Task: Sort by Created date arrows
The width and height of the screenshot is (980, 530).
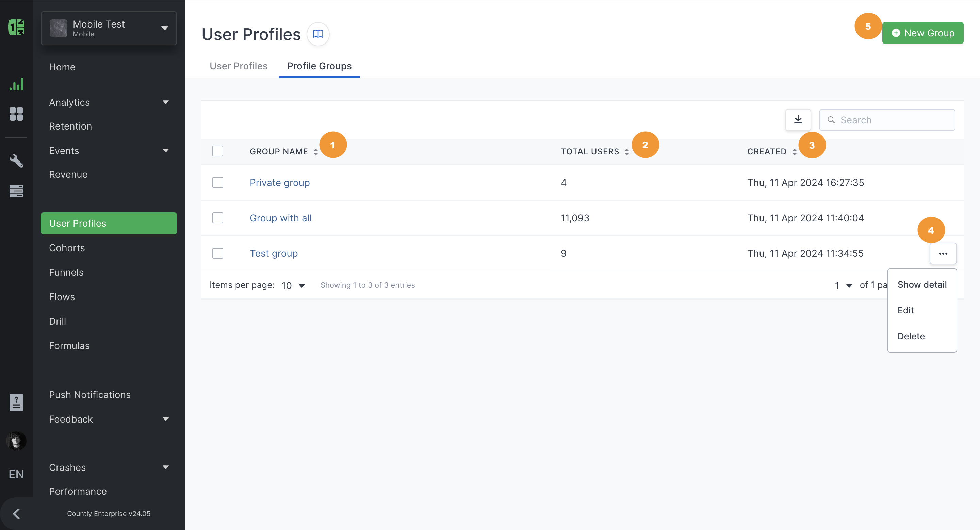Action: [x=794, y=152]
